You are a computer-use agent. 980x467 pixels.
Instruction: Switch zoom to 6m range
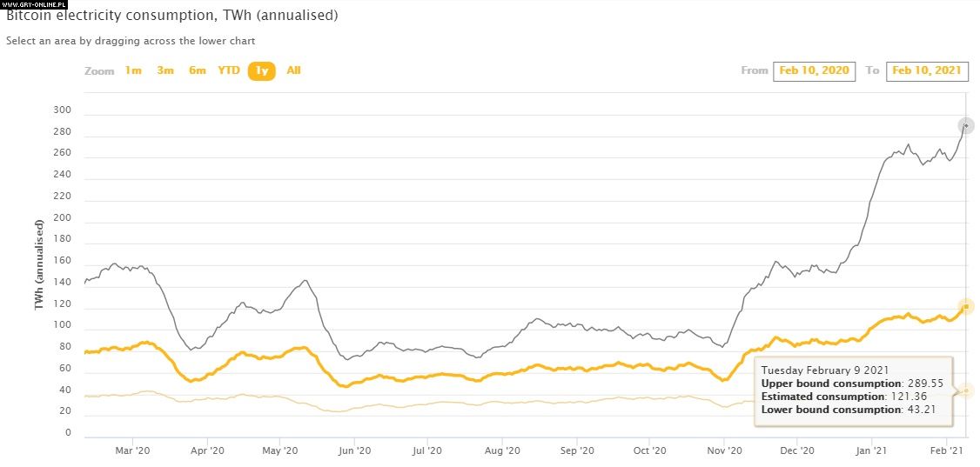pyautogui.click(x=198, y=70)
